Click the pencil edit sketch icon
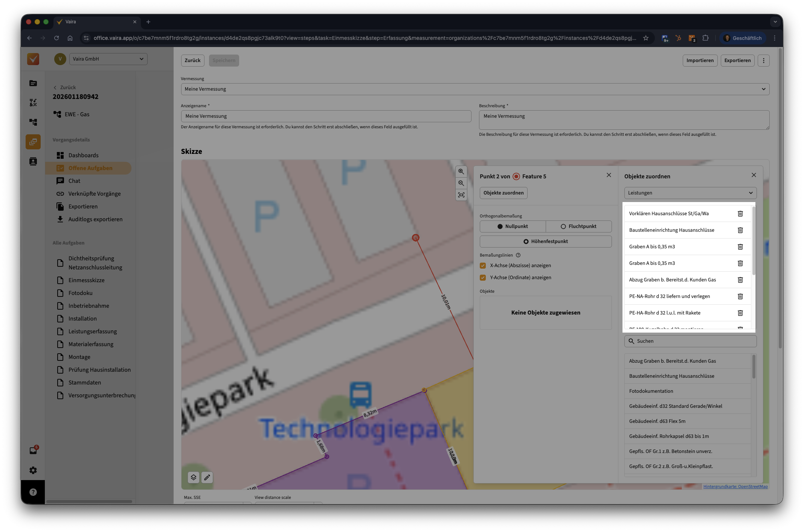 click(207, 477)
